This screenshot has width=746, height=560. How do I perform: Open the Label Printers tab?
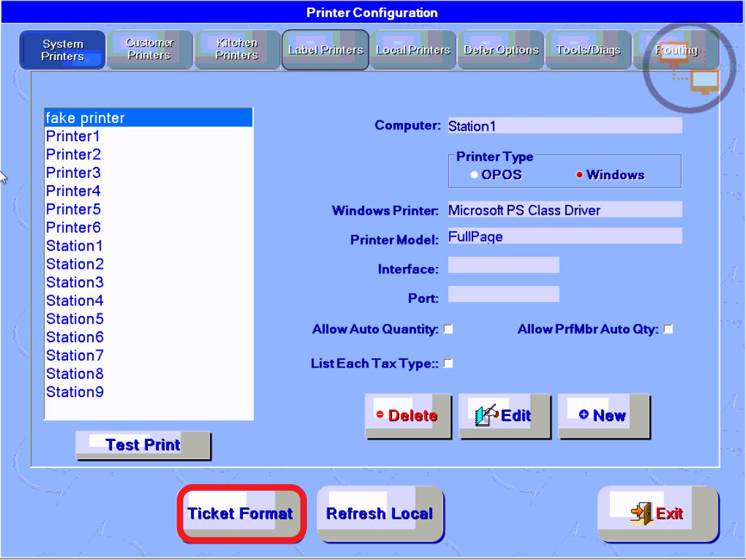coord(325,50)
